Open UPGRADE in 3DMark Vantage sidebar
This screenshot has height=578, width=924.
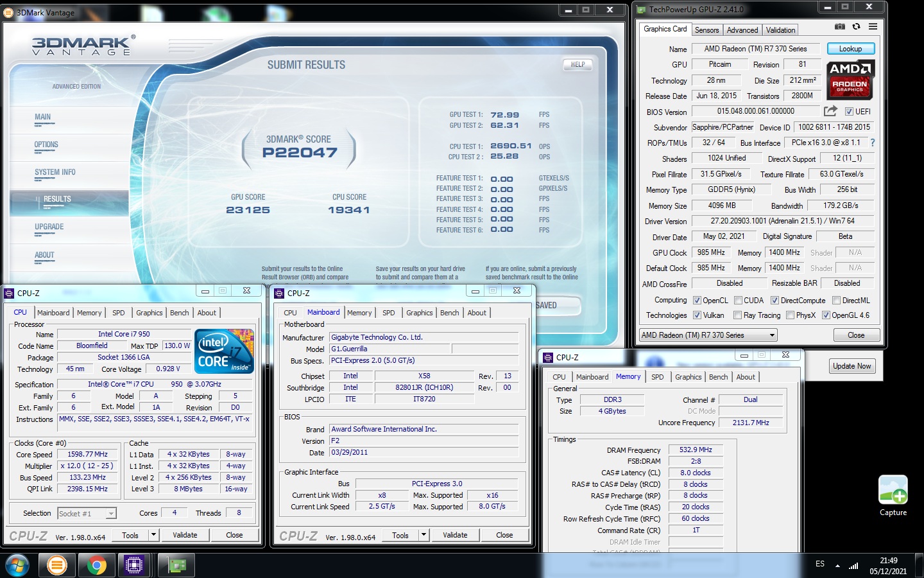coord(49,227)
